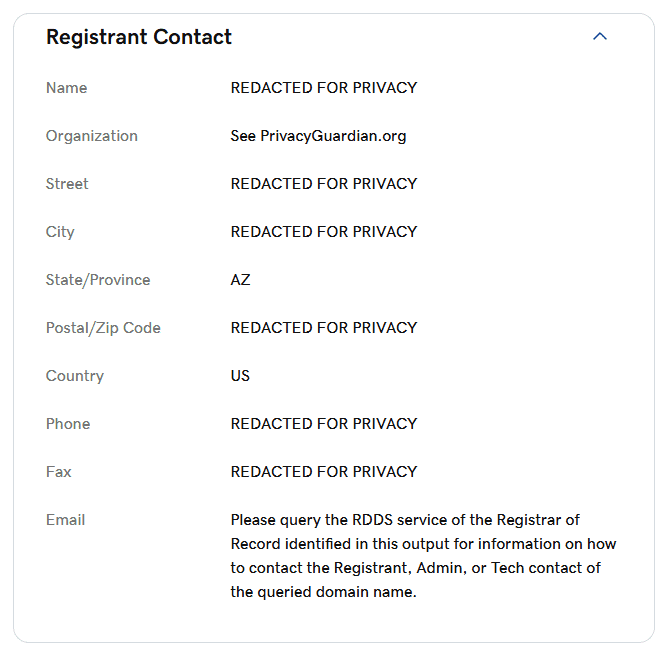Viewport: 668px width, 652px height.
Task: Click the redacted Phone value
Action: pyautogui.click(x=324, y=424)
